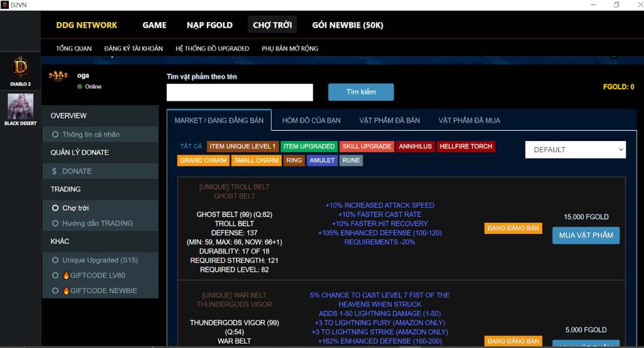Click the D2VN app icon in title bar

pos(4,4)
